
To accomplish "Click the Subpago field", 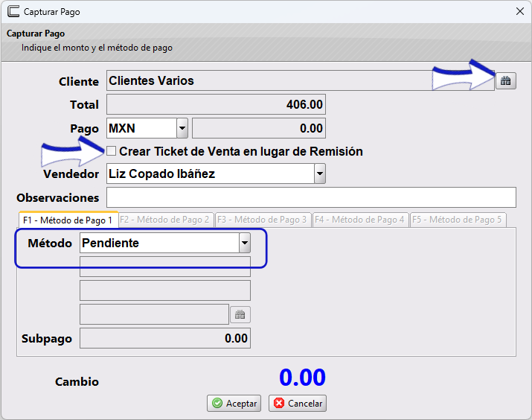I will coord(165,338).
